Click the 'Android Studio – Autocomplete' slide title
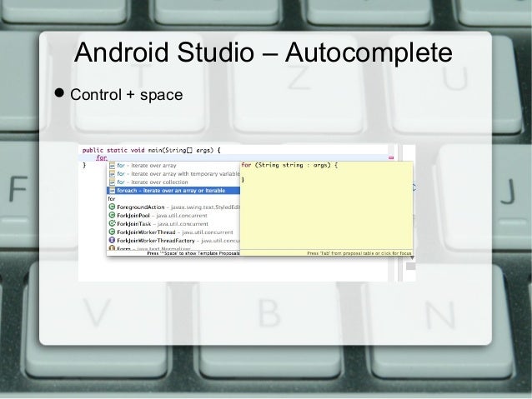 tap(263, 52)
